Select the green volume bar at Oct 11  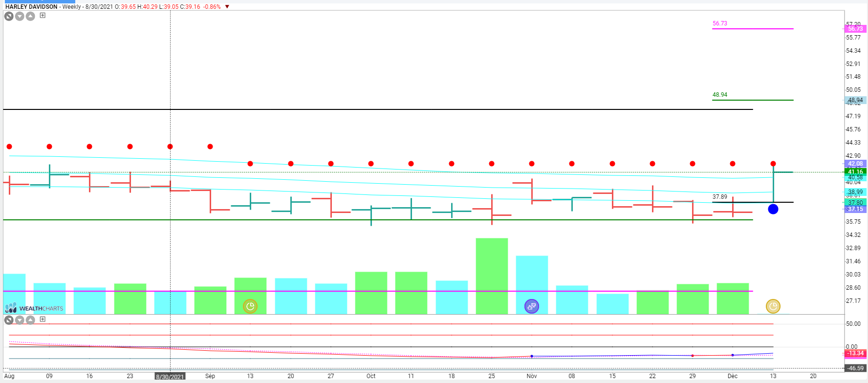point(411,293)
